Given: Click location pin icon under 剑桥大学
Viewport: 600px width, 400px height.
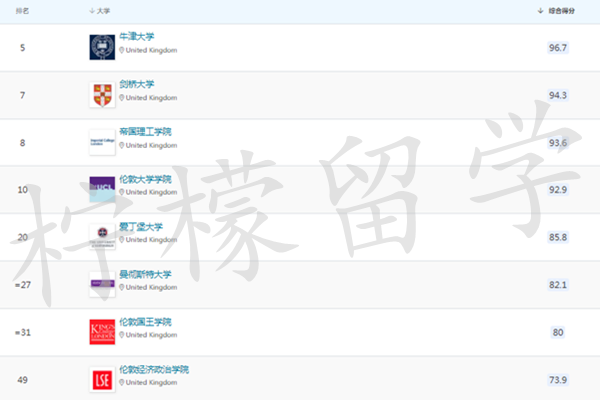Looking at the screenshot, I should pyautogui.click(x=122, y=98).
